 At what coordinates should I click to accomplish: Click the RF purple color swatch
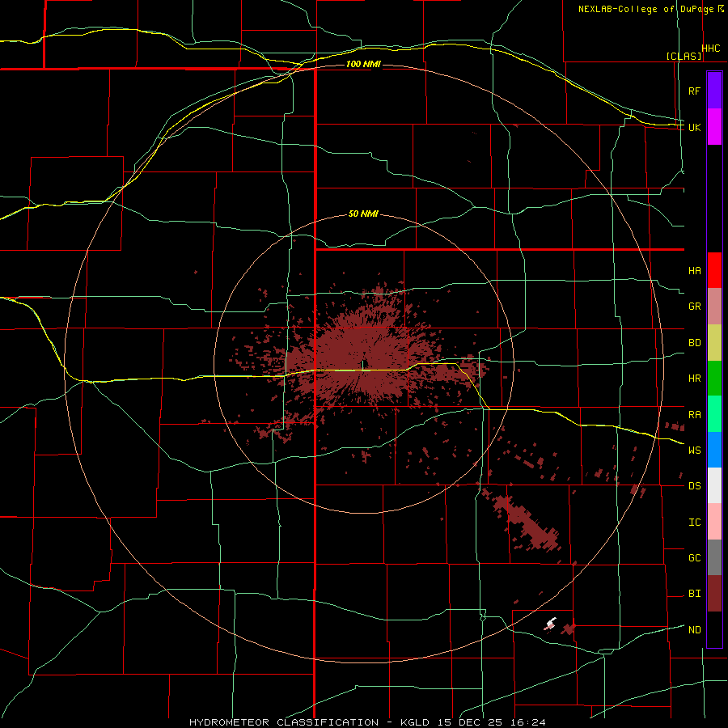click(x=714, y=91)
